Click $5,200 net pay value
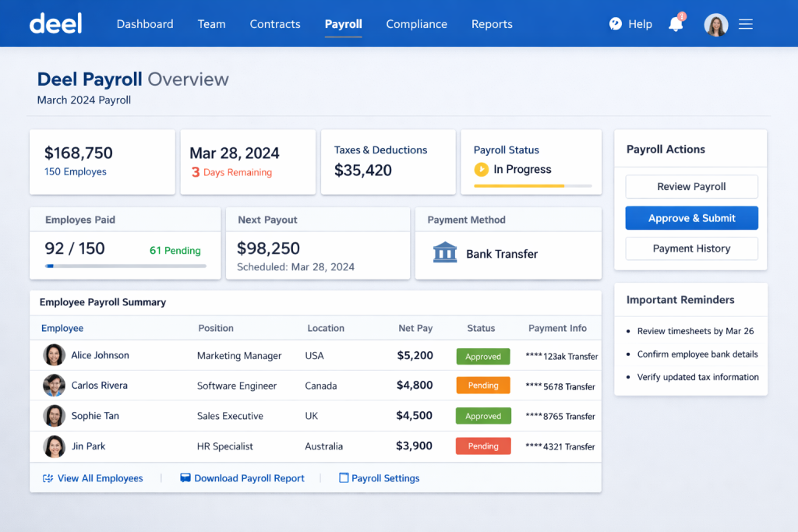This screenshot has height=532, width=798. pyautogui.click(x=415, y=355)
